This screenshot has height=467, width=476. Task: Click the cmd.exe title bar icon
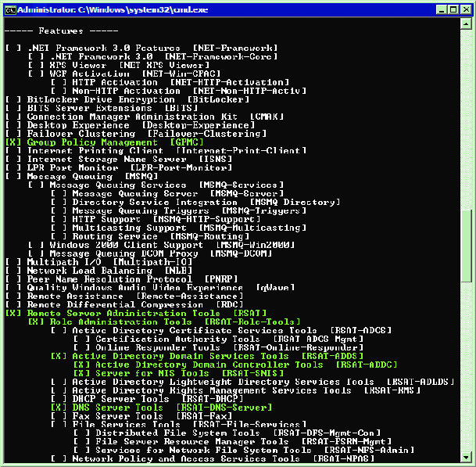(10, 10)
